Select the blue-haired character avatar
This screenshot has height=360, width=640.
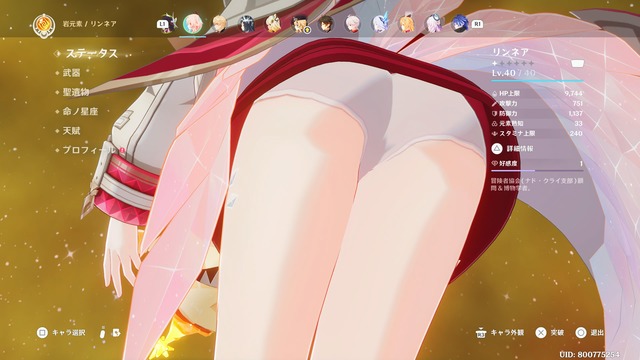[459, 24]
